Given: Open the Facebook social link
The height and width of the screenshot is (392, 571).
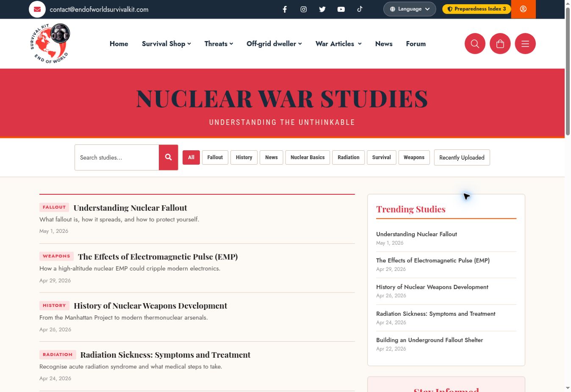Looking at the screenshot, I should pos(285,9).
